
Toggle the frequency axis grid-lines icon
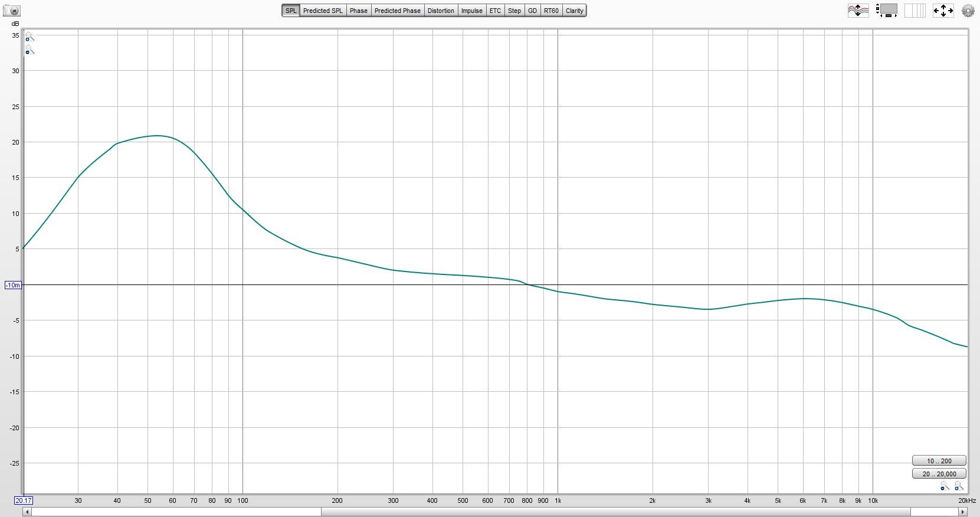pos(915,11)
